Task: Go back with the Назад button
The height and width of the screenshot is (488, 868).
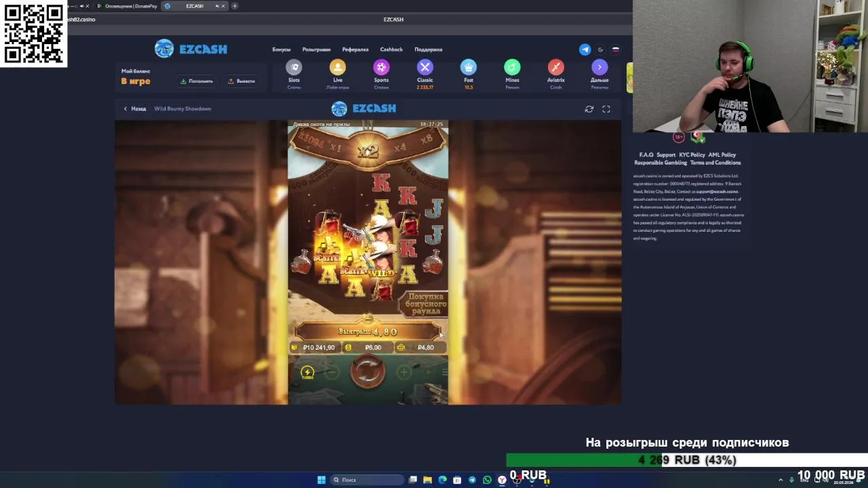Action: click(x=134, y=108)
